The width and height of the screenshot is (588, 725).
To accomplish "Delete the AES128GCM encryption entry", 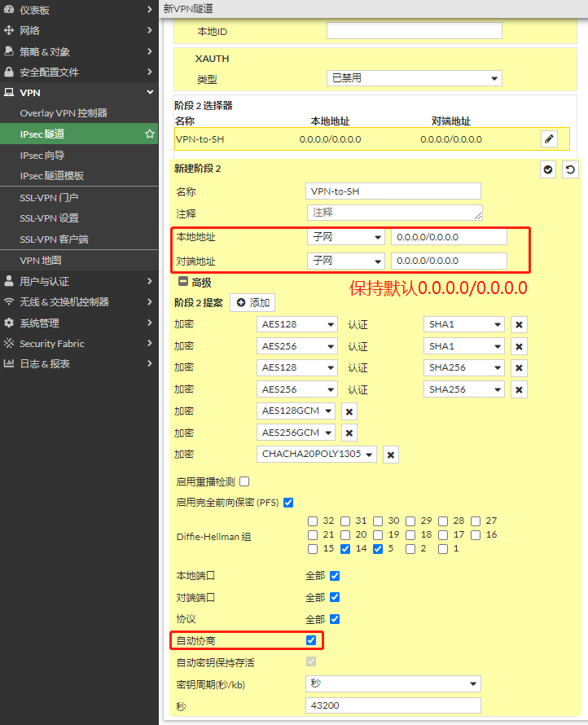I will coord(349,411).
